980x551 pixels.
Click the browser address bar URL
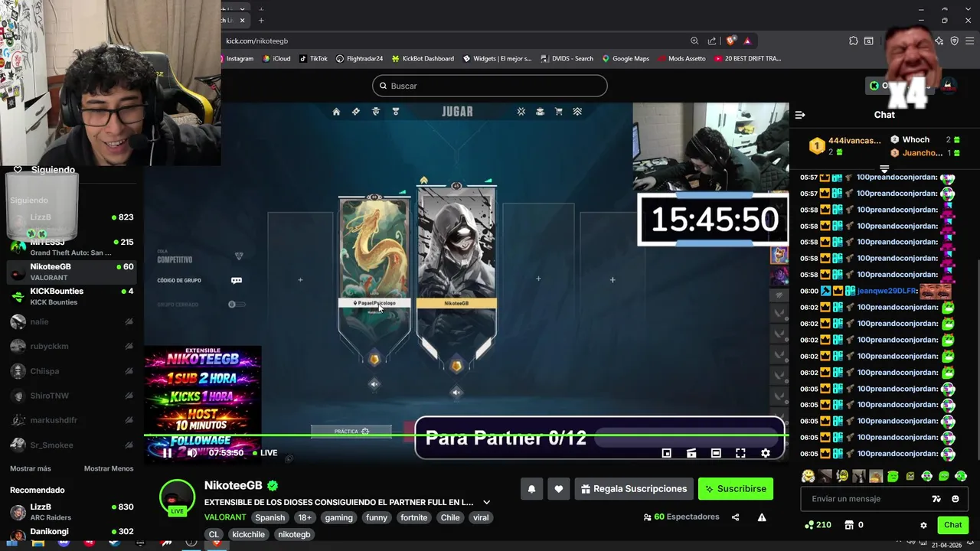(257, 41)
